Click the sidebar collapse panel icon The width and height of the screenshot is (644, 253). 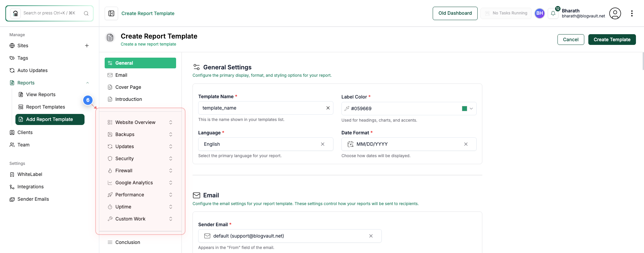pyautogui.click(x=111, y=13)
